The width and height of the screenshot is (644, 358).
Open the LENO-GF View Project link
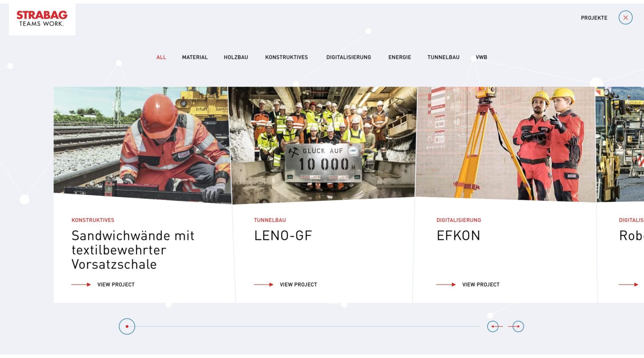click(x=298, y=285)
